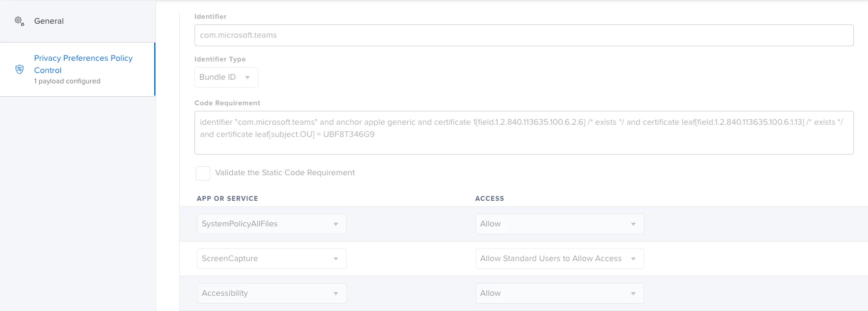Viewport: 868px width, 311px height.
Task: Open the Allow access dropdown for SystemPolicyAllFiles
Action: tap(560, 224)
